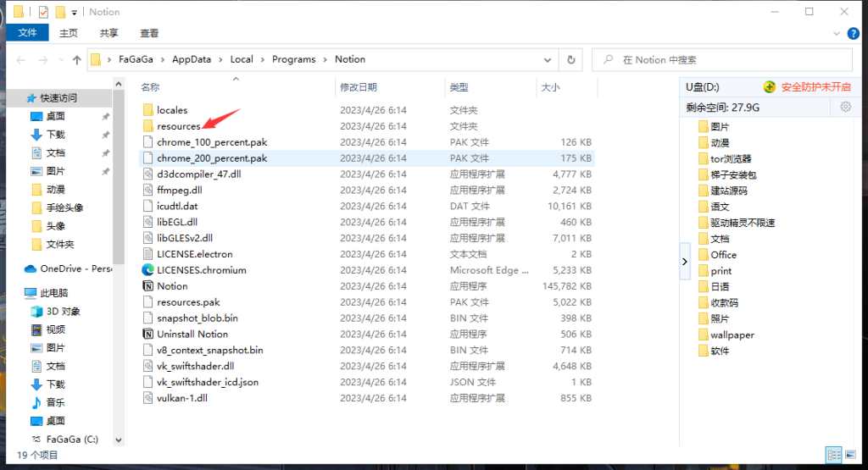Switch to details view layout
Image resolution: width=868 pixels, height=470 pixels.
(834, 455)
